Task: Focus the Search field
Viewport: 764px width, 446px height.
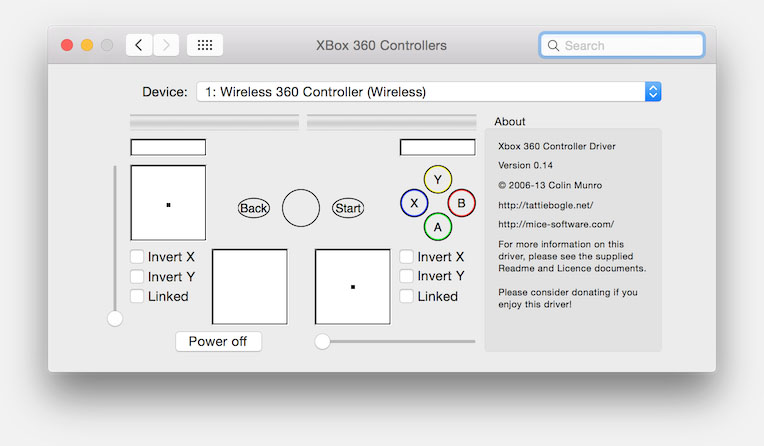Action: (622, 45)
